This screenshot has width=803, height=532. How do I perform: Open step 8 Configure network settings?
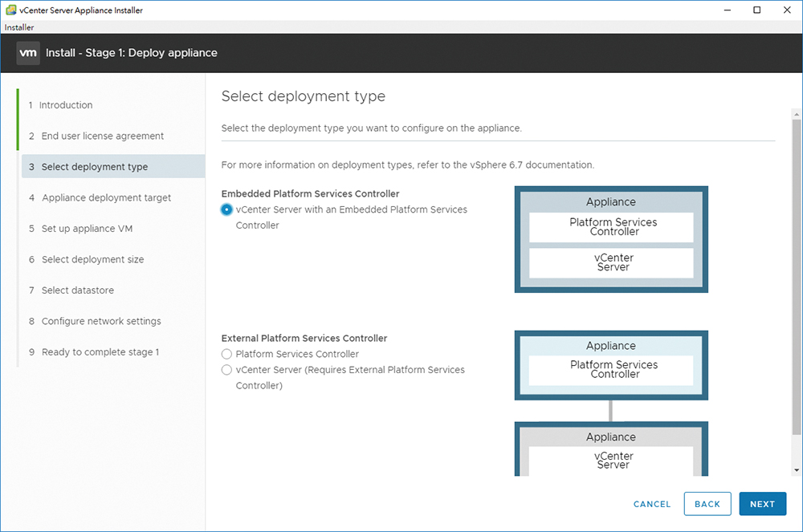(96, 321)
